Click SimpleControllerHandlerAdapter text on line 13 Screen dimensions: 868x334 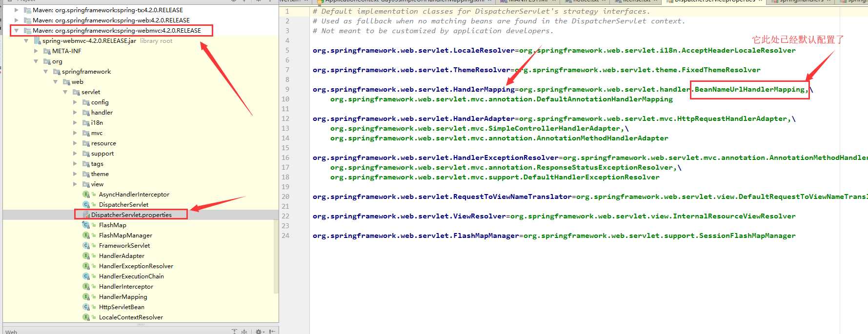tap(554, 128)
